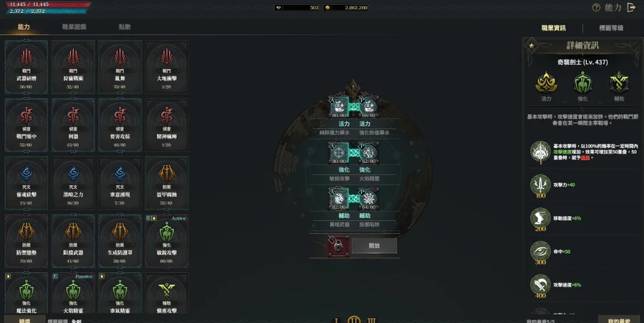Switch to preset III
Viewport: 644px width, 323px height.
point(371,320)
